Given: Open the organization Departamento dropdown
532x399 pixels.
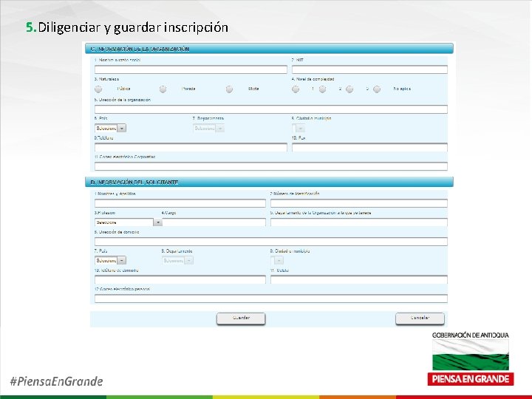Looking at the screenshot, I should coord(208,129).
